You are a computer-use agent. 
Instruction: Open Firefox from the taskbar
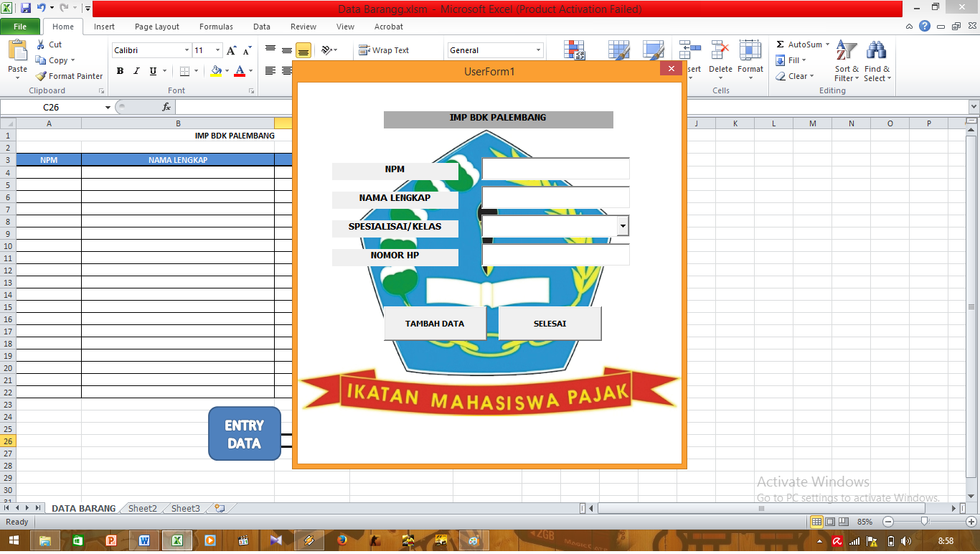pyautogui.click(x=341, y=540)
